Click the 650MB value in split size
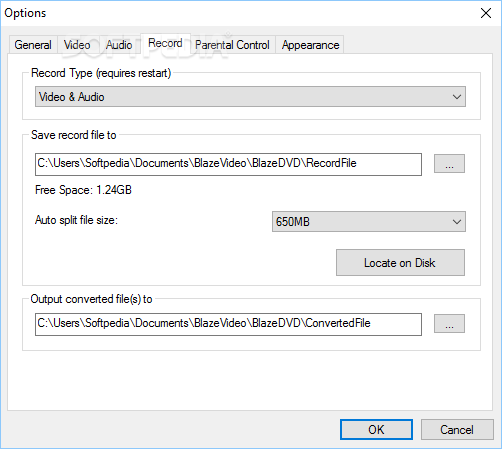This screenshot has width=502, height=449. coord(293,222)
